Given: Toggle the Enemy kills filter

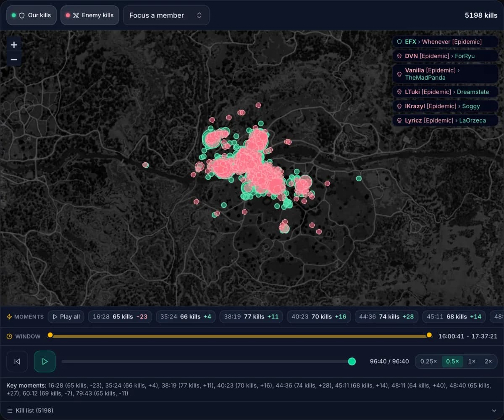Looking at the screenshot, I should click(90, 15).
